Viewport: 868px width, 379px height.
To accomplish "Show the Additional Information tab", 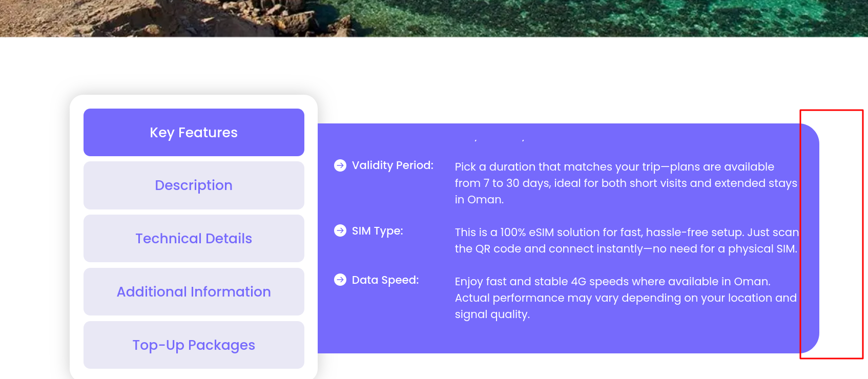I will coord(194,292).
